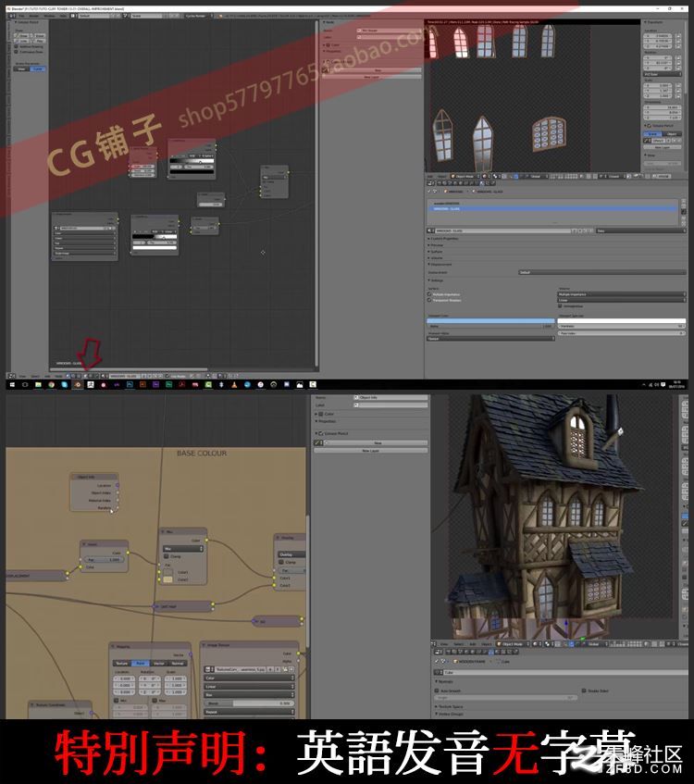694x784 pixels.
Task: Click the fake user F button beside the material name
Action: point(579,231)
